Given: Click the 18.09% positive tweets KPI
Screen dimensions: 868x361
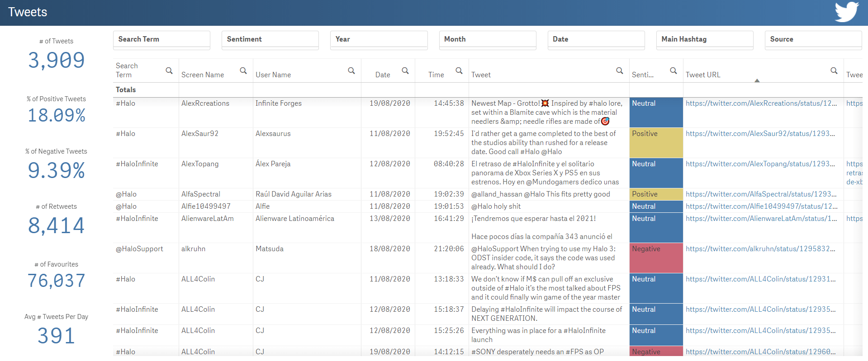Looking at the screenshot, I should tap(57, 115).
